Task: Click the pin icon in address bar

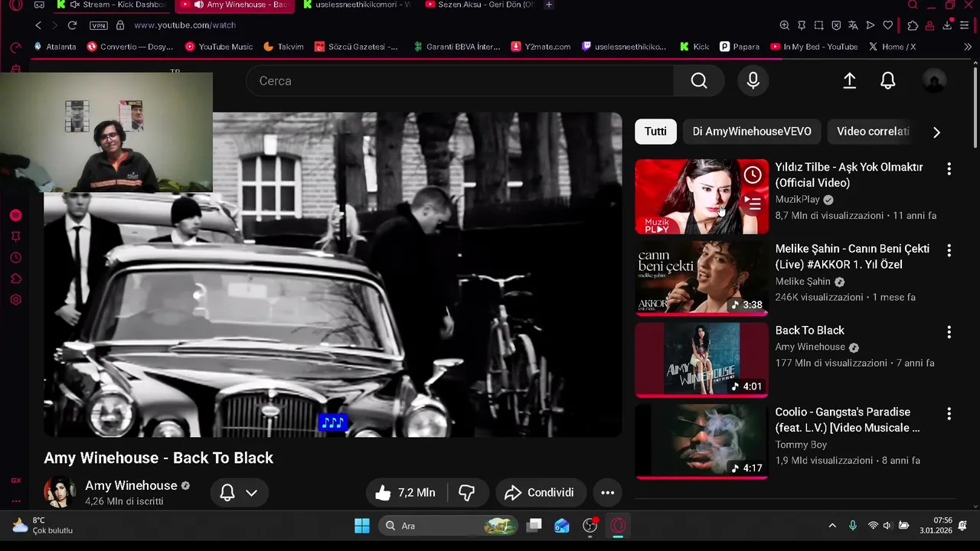Action: coord(802,25)
